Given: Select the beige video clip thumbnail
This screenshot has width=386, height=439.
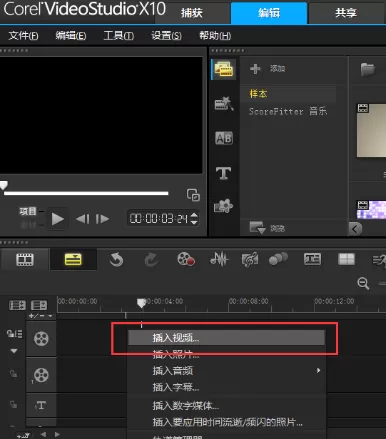Looking at the screenshot, I should (371, 130).
